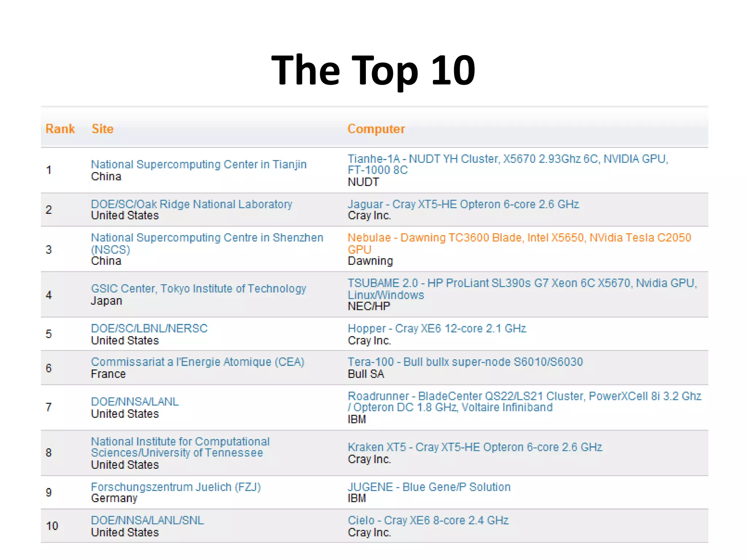Screen dimensions: 747x560
Task: Open Forschungszentrum Juelich (FZJ) link
Action: click(176, 487)
